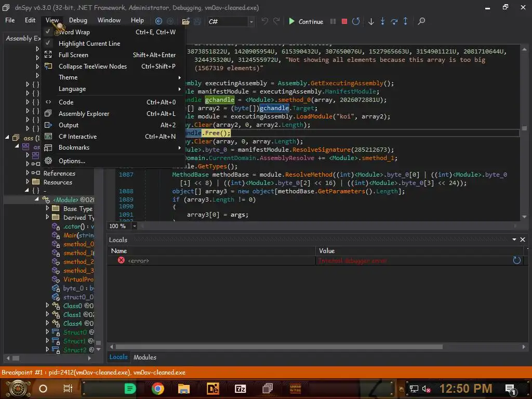This screenshot has height=399, width=532.
Task: Expand the Base Type folder
Action: 47,208
